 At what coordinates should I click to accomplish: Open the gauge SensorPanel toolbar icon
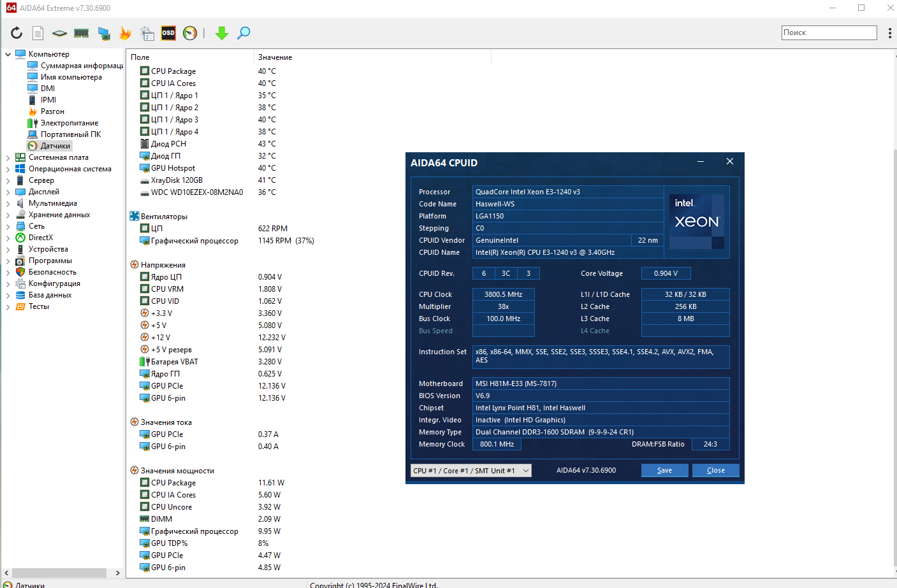coord(190,33)
